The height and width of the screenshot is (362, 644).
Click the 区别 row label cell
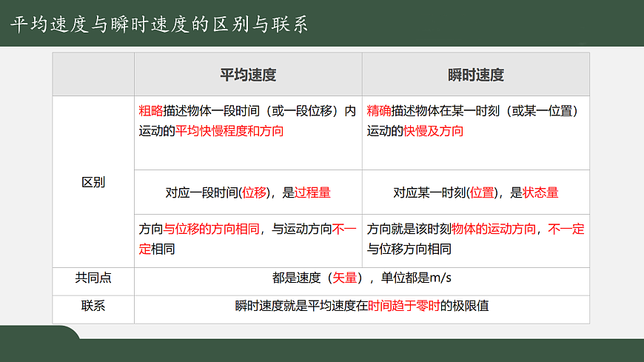pos(93,182)
